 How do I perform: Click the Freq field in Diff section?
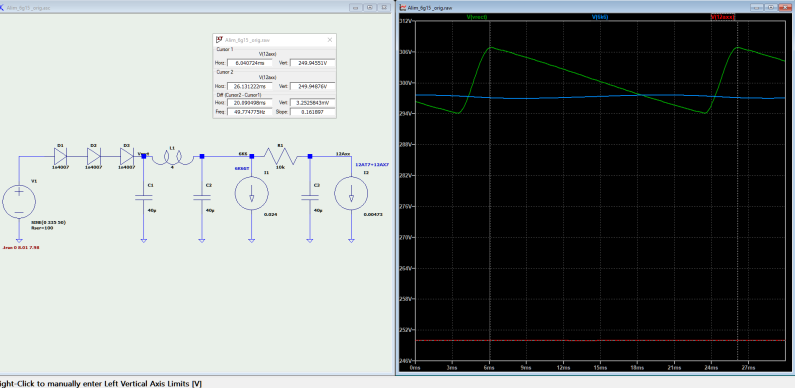(249, 112)
